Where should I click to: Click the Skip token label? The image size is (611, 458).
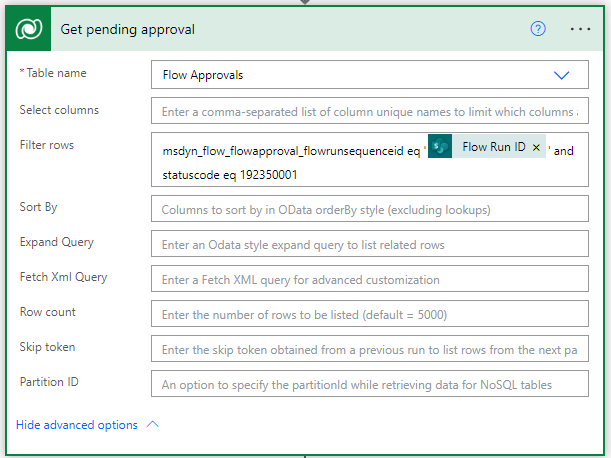click(x=47, y=347)
